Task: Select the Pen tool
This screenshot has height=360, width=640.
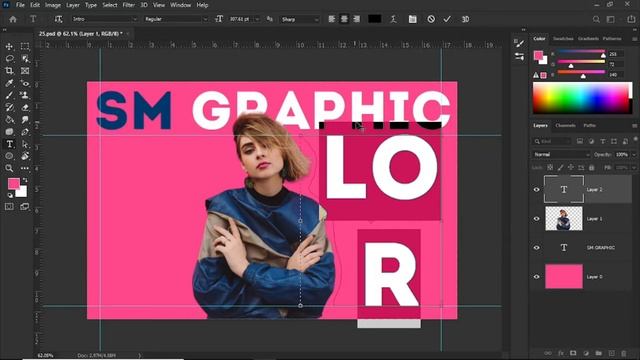Action: 25,132
